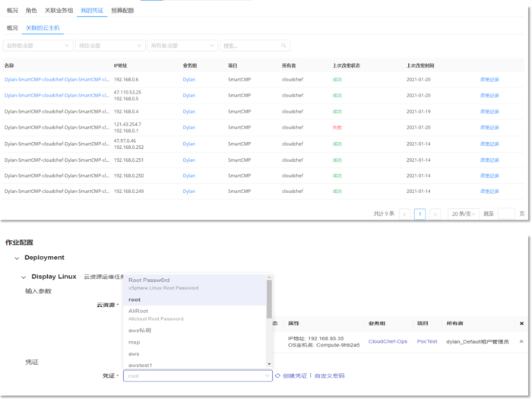Open 改密记录 for the 121.43.254.7 host

coord(489,127)
